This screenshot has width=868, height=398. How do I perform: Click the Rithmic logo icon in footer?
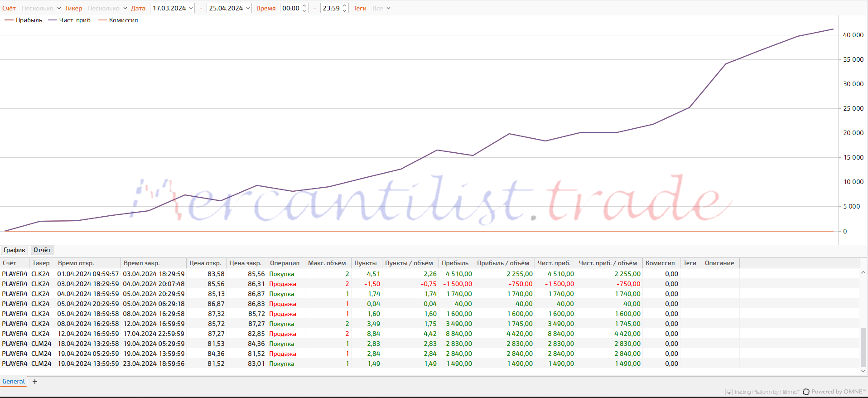click(728, 392)
